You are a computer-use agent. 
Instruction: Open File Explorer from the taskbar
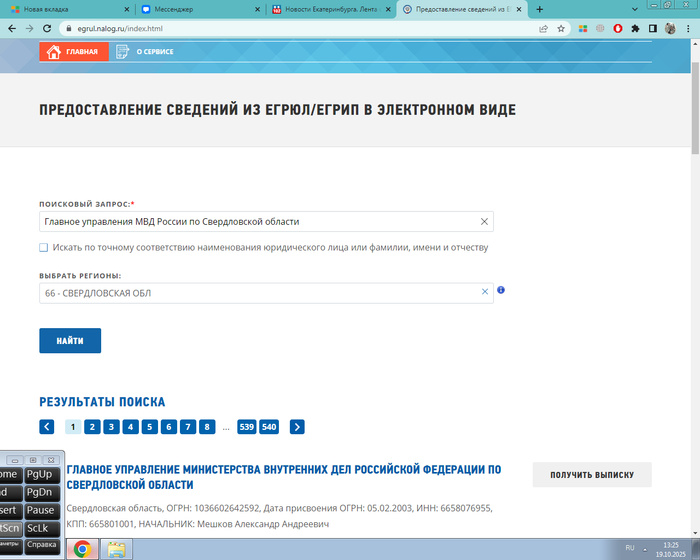click(117, 549)
